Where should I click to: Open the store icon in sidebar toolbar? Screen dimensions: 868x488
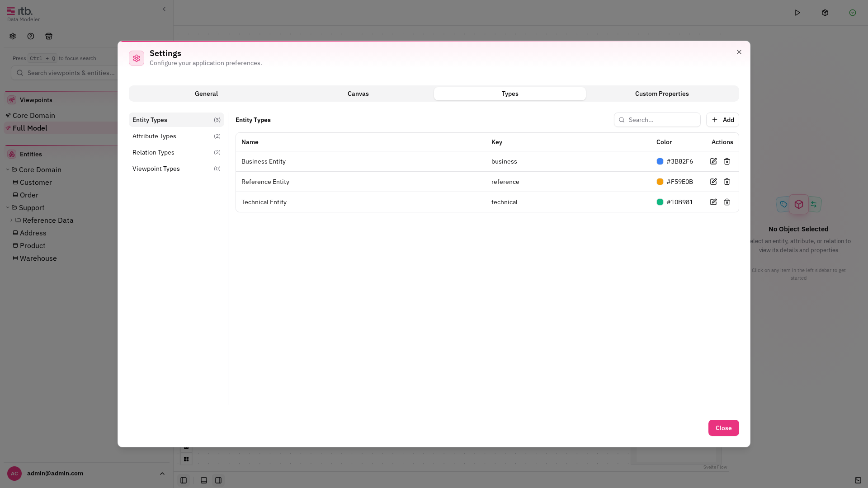pos(49,36)
